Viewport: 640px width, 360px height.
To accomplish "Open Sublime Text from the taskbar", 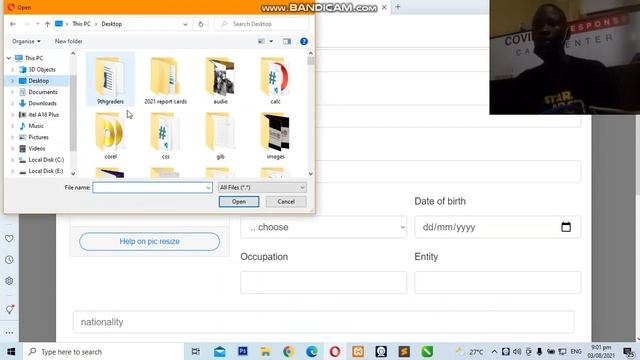I will [x=404, y=351].
